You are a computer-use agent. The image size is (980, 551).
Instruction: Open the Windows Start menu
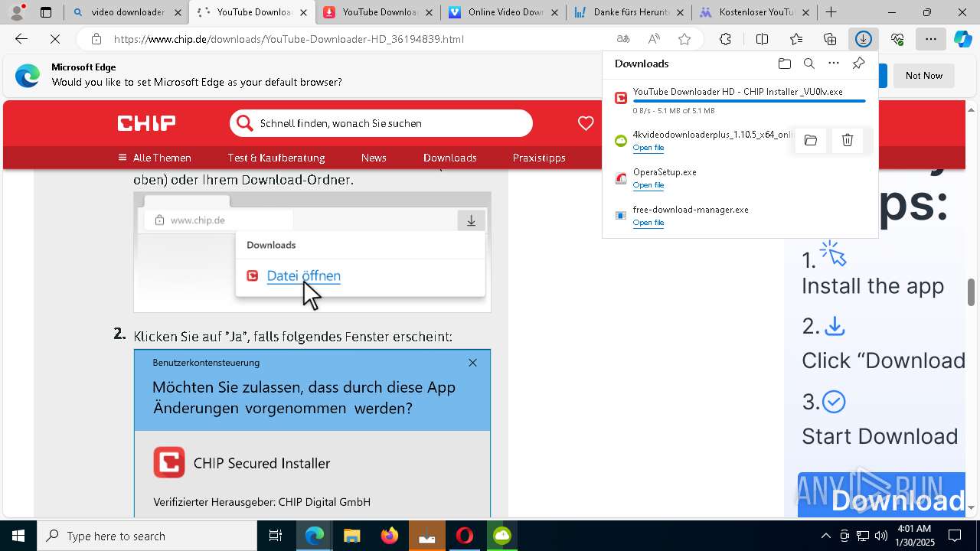pyautogui.click(x=18, y=536)
